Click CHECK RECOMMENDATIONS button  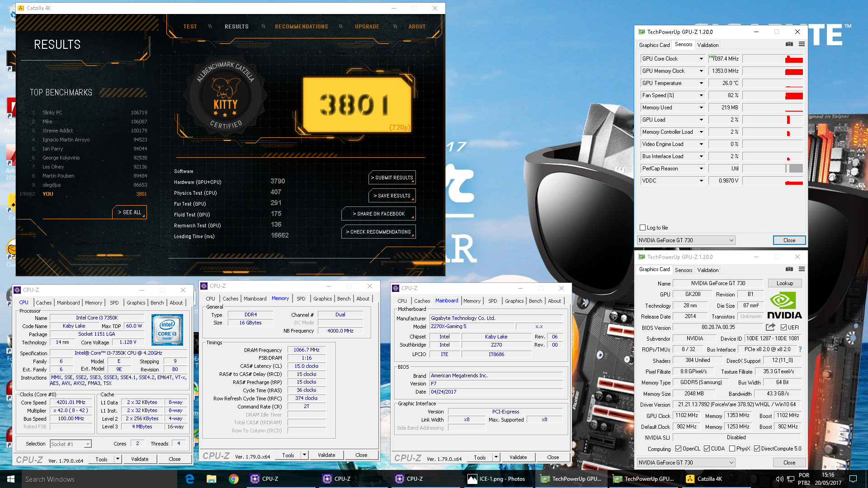pyautogui.click(x=378, y=232)
